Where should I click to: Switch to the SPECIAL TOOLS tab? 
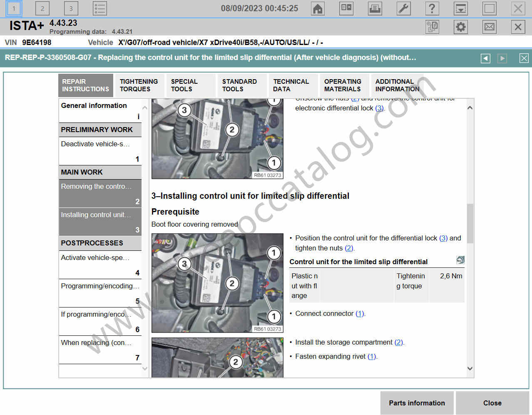click(x=191, y=85)
